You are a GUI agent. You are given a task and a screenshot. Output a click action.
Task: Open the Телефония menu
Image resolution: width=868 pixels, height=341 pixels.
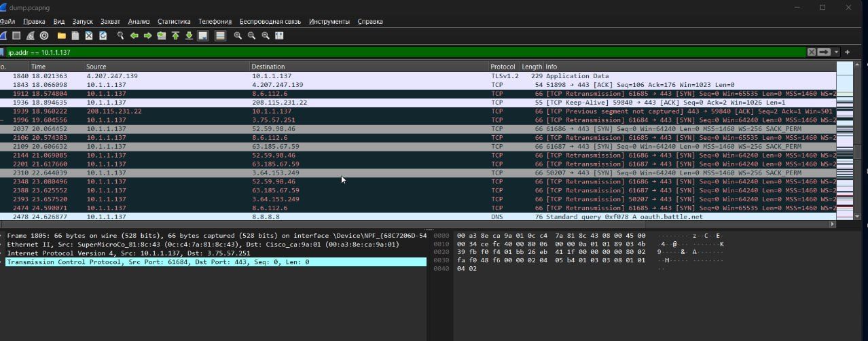click(215, 22)
